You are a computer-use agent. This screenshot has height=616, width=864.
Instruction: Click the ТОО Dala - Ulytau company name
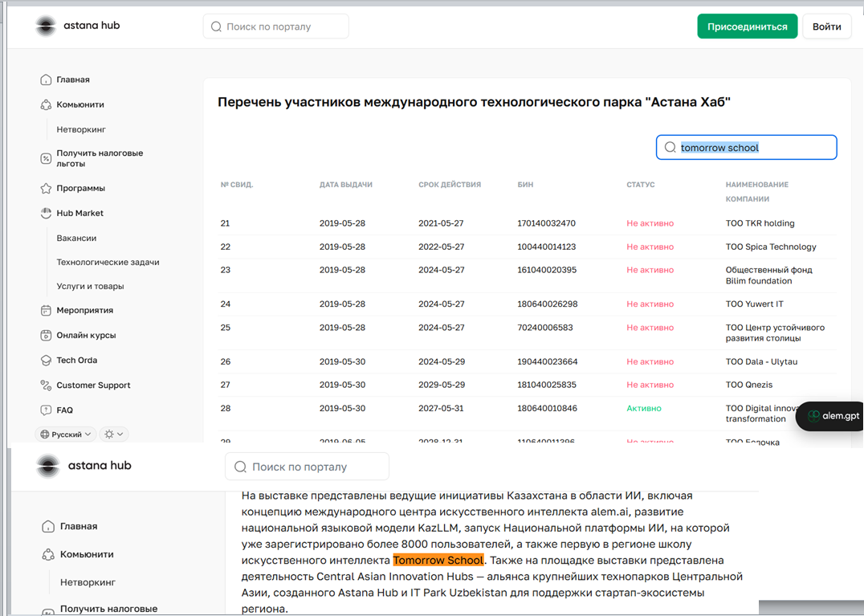[x=761, y=362]
